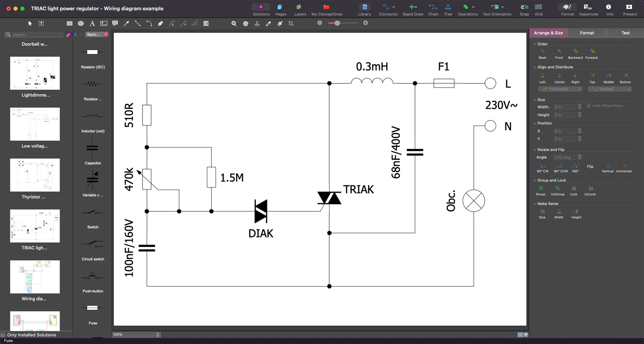Viewport: 644px width, 344px height.
Task: Select the crop tool
Action: (x=291, y=24)
